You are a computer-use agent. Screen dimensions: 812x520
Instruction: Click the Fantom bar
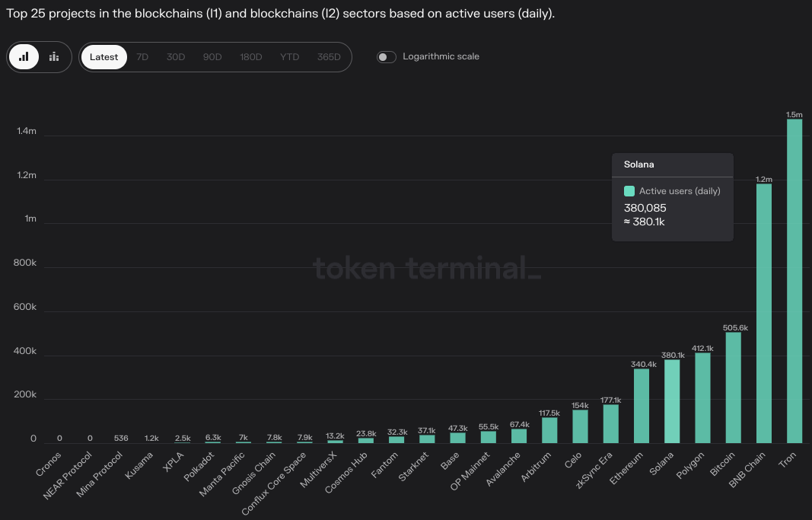(396, 440)
